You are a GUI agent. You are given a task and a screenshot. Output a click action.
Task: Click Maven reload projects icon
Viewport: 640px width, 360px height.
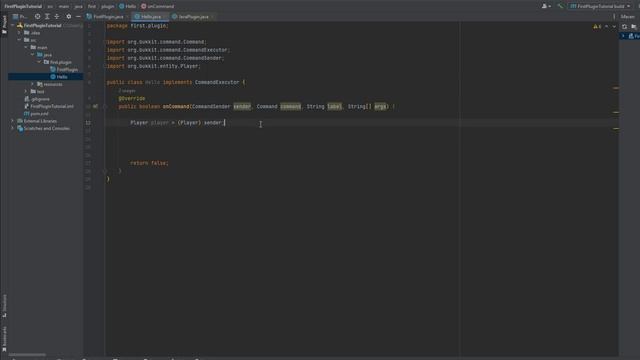[624, 27]
